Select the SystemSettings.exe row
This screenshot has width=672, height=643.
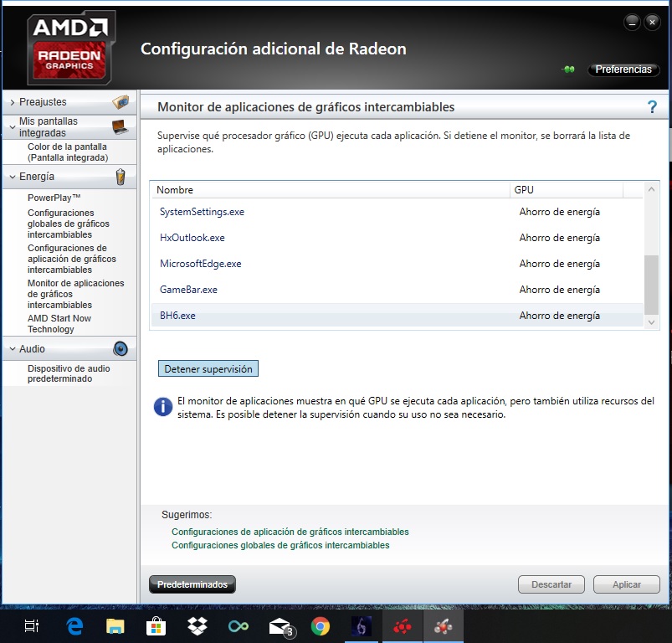(x=398, y=212)
